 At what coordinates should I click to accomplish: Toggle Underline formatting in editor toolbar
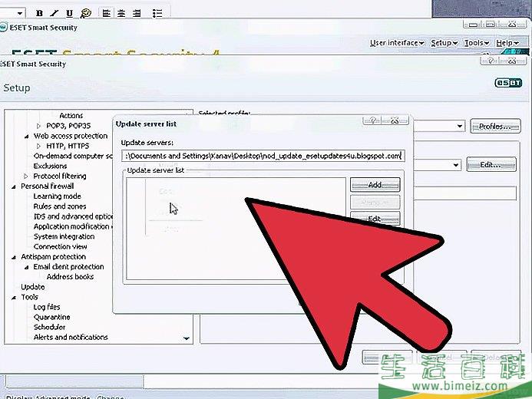(x=70, y=13)
